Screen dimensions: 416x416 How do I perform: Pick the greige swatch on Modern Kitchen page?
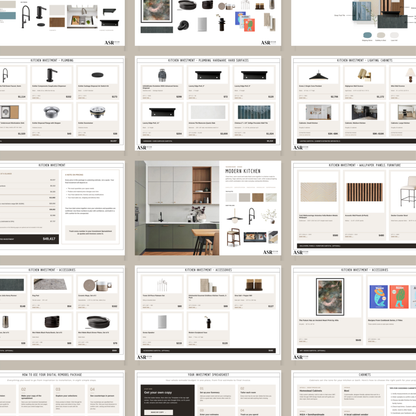244,197
